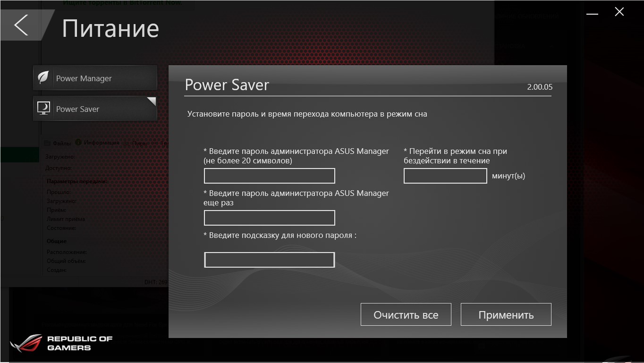The image size is (644, 363).
Task: Click the Republic of Gamers logo
Action: pyautogui.click(x=61, y=343)
